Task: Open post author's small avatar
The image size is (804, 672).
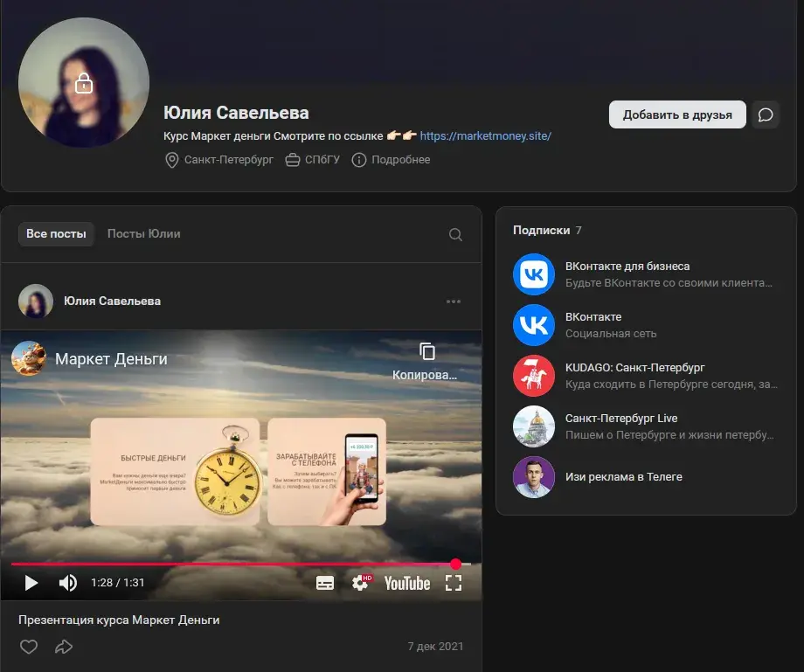Action: [x=36, y=301]
